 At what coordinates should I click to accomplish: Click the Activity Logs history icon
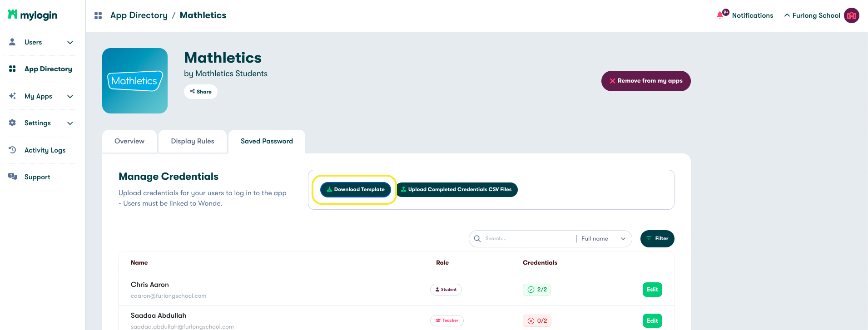click(13, 150)
